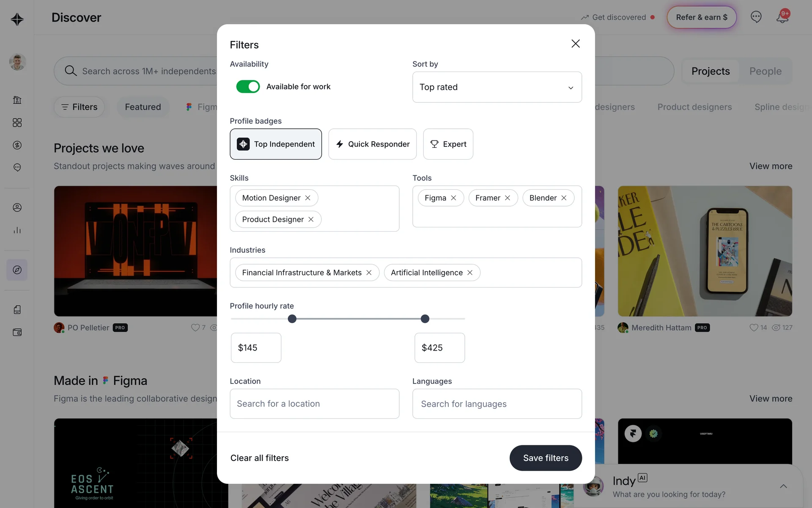Click the wallet icon in sidebar
Viewport: 812px width, 508px height.
(17, 332)
